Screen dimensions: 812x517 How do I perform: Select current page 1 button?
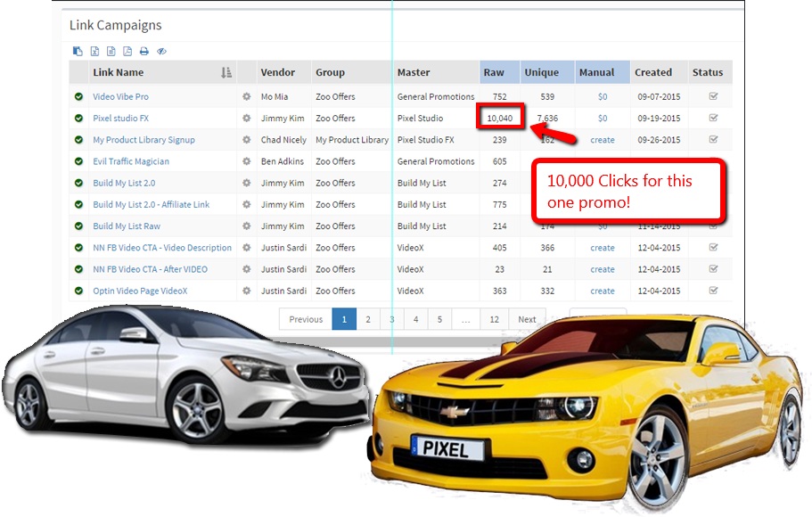tap(344, 319)
